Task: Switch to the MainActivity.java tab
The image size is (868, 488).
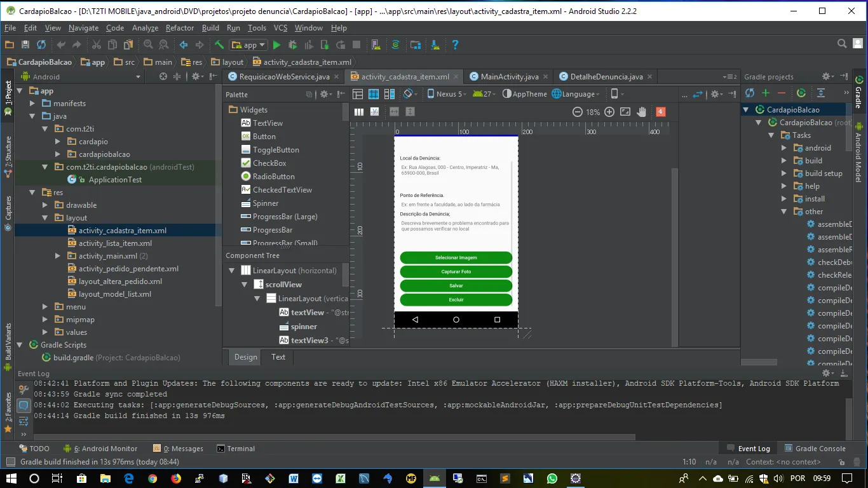Action: tap(509, 77)
